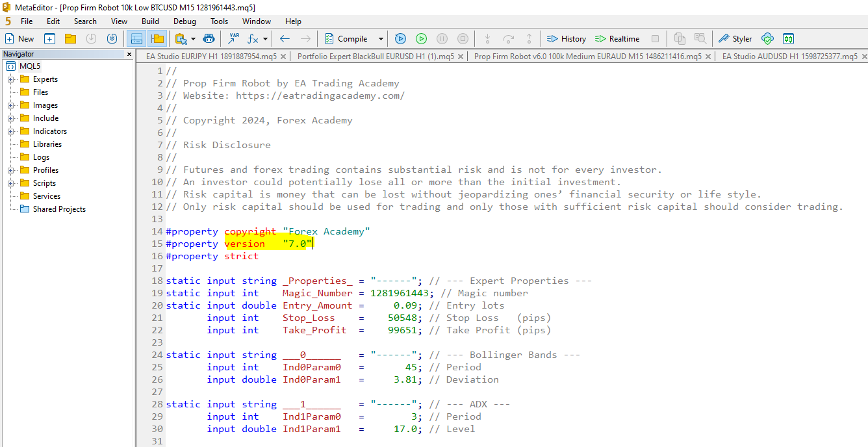
Task: Click the blue Save All arrow icon
Action: pyautogui.click(x=112, y=39)
